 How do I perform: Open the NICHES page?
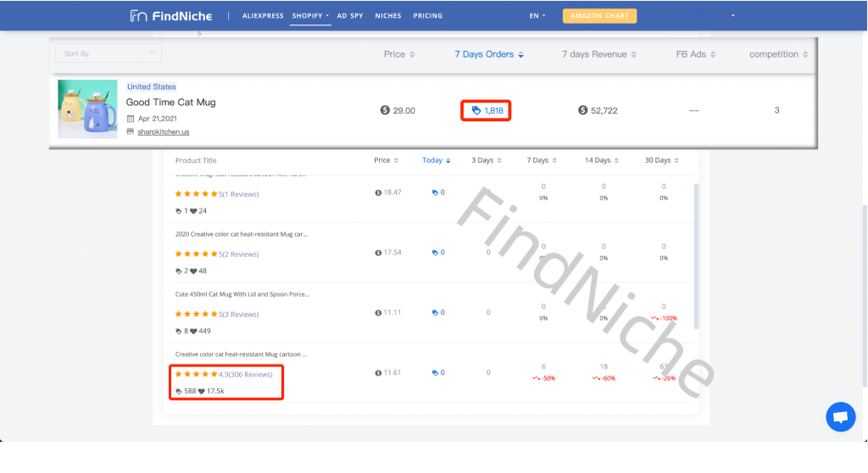point(388,16)
